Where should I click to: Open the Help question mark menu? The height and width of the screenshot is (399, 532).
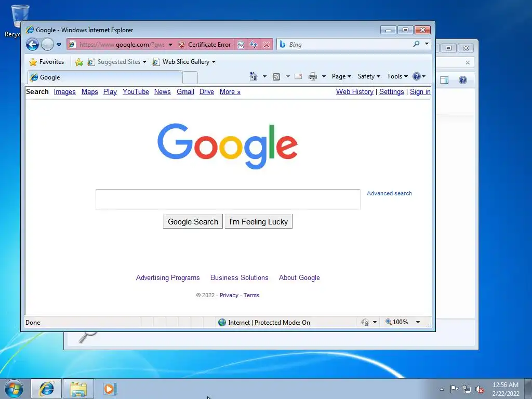(419, 76)
